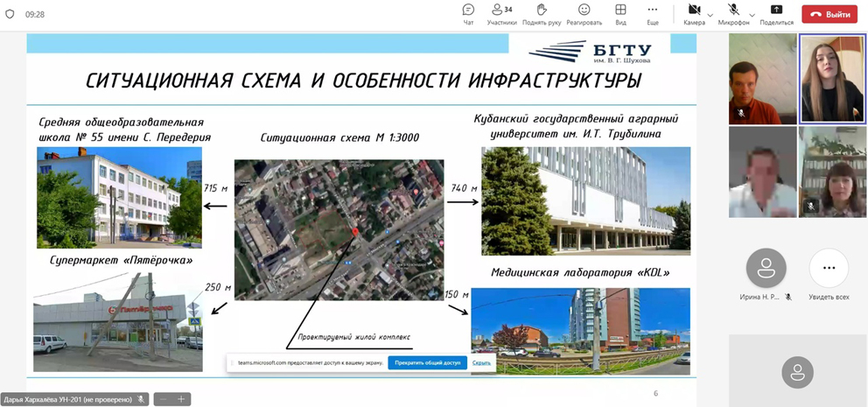Viewport: 868px width, 407px height.
Task: Toggle the camera on
Action: (694, 14)
